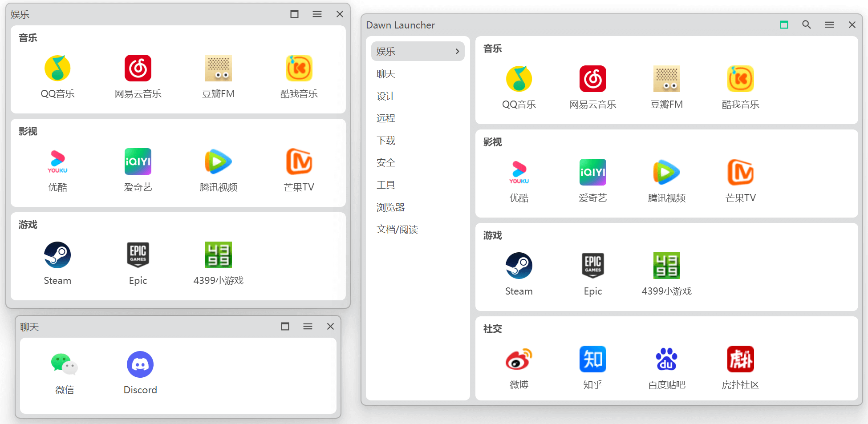Open the hamburger menu of the 聊天 window
The height and width of the screenshot is (424, 868).
point(308,326)
